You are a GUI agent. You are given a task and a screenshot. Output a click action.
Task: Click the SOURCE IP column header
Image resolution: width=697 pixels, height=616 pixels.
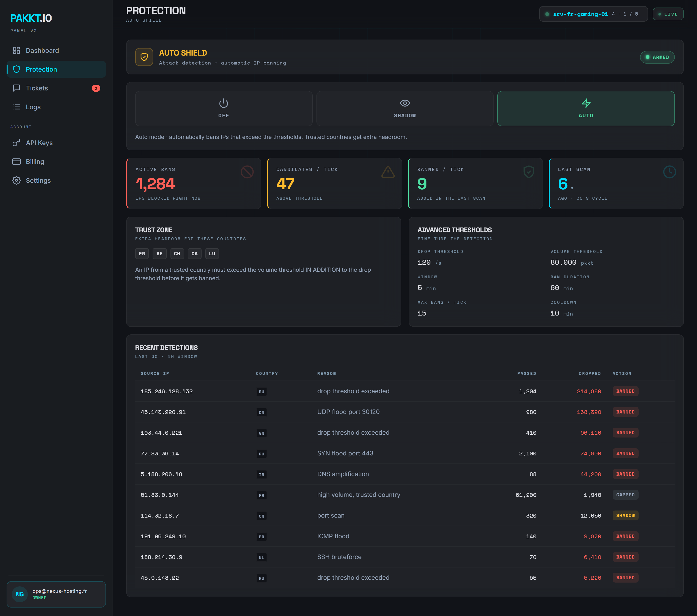coord(155,373)
